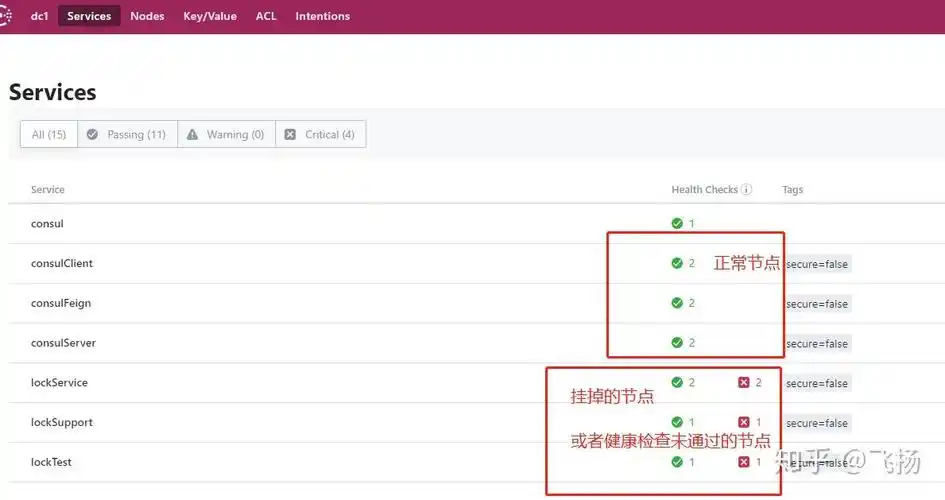The height and width of the screenshot is (500, 945).
Task: Open the lockTest service
Action: click(x=51, y=462)
